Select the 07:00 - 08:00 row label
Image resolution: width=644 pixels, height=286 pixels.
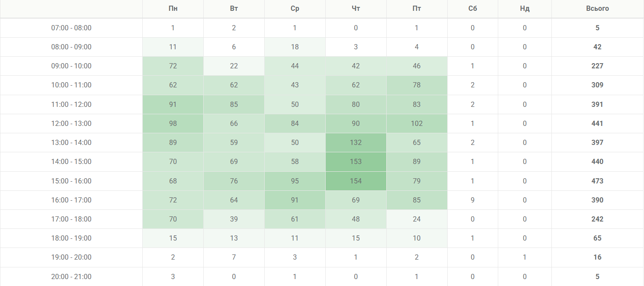click(x=71, y=28)
